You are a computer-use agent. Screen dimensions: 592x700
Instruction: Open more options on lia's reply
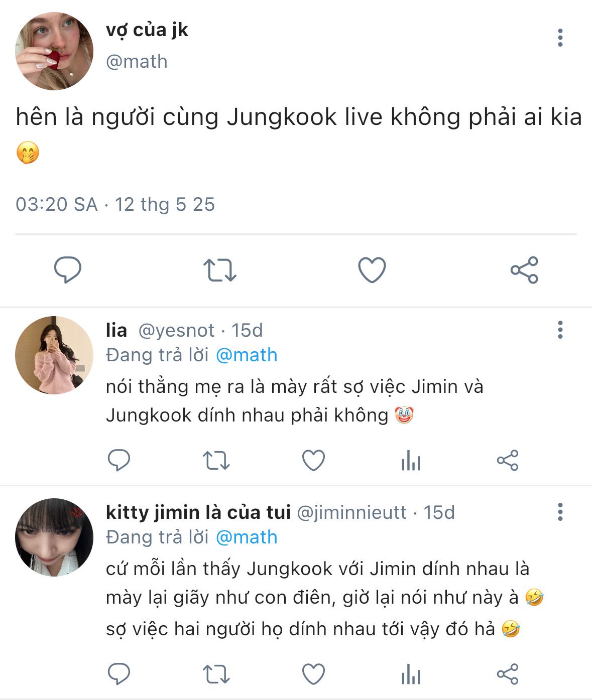pyautogui.click(x=560, y=330)
